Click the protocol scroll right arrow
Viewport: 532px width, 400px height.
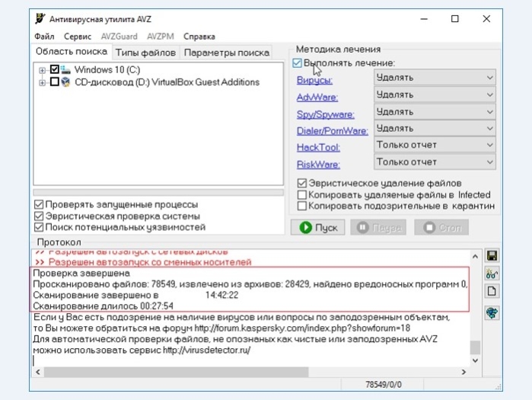[464, 372]
